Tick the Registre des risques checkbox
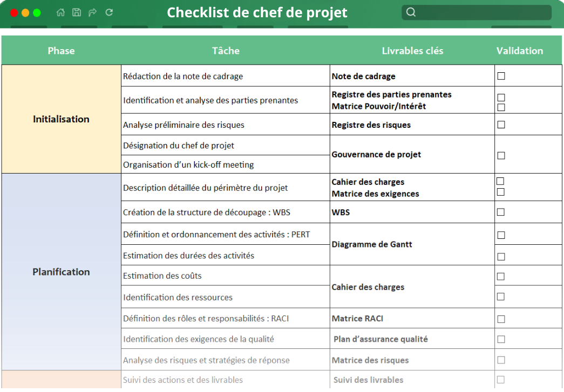This screenshot has height=392, width=564. point(501,125)
